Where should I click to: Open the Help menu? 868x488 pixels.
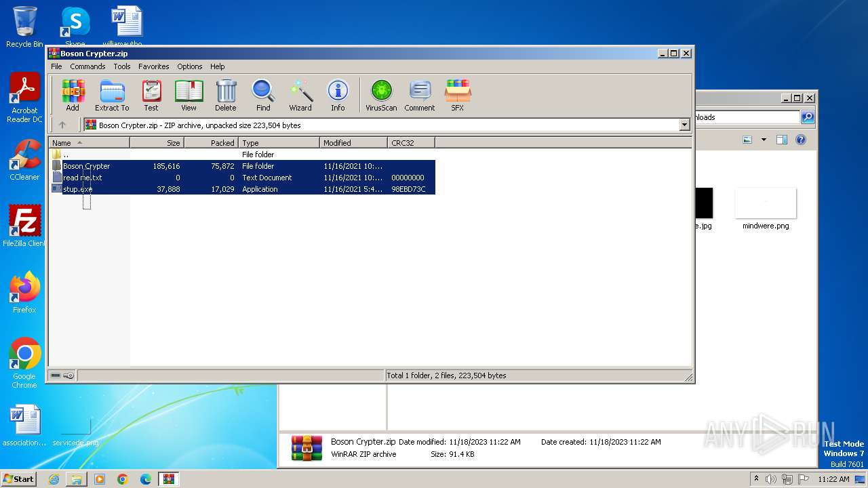(217, 66)
